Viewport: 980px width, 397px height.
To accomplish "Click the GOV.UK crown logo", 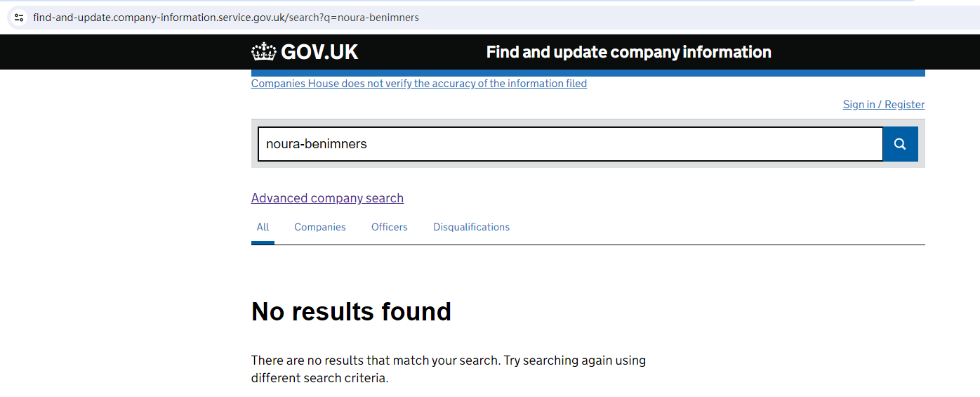I will point(264,52).
